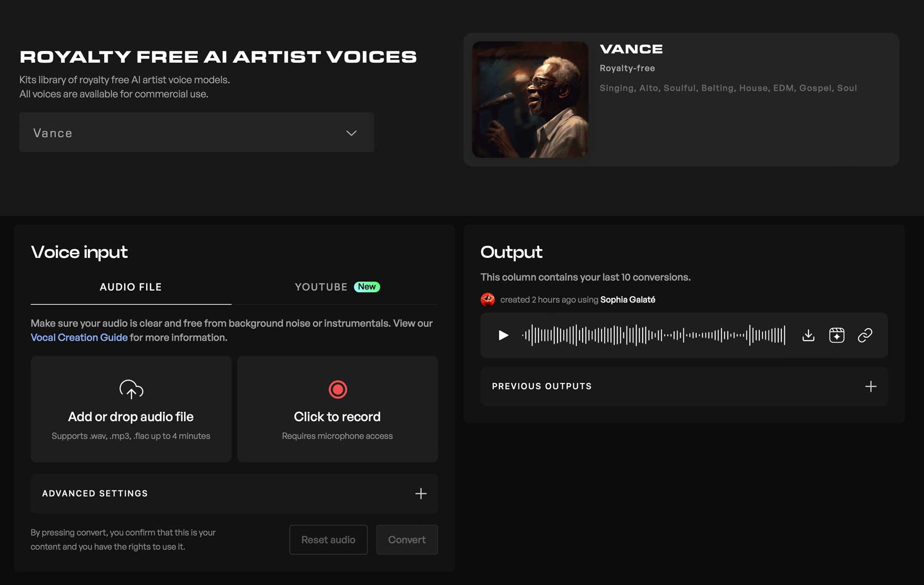Switch input mode to YouTube New
Image resolution: width=924 pixels, height=585 pixels.
click(x=337, y=287)
